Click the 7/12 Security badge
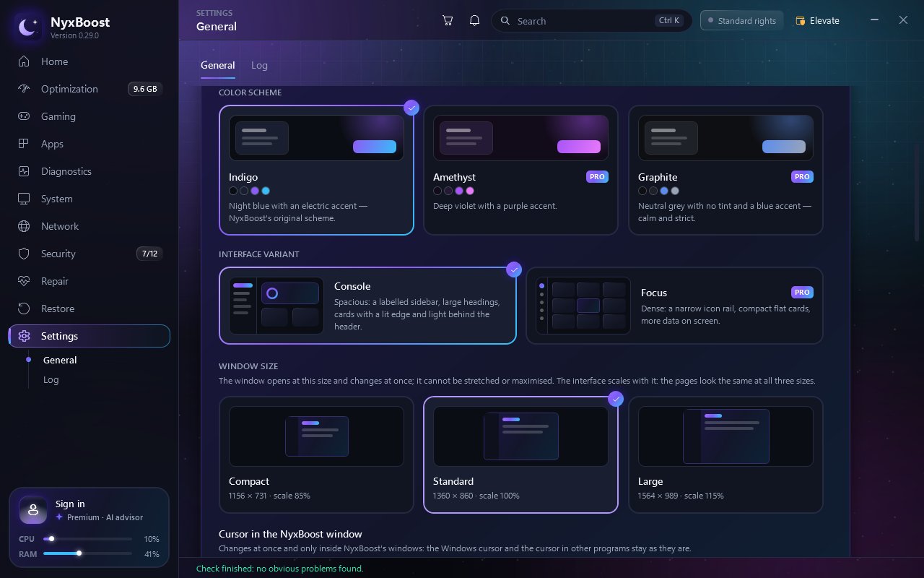The image size is (924, 578). click(149, 254)
